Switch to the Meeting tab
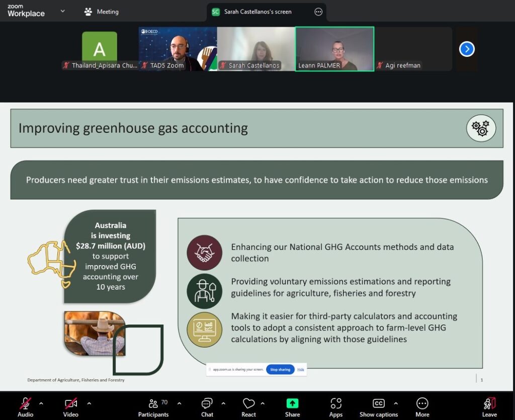Viewport: 515px width, 420px height. [x=102, y=12]
